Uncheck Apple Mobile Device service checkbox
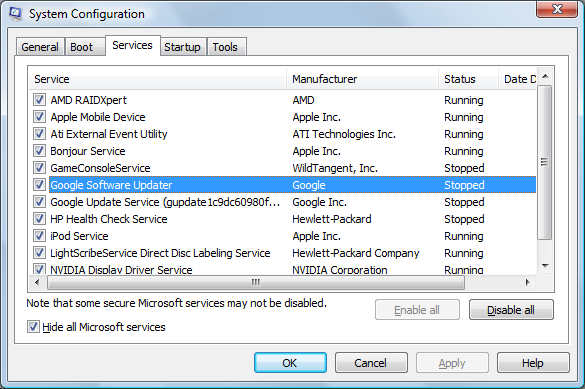This screenshot has width=585, height=389. pyautogui.click(x=40, y=117)
